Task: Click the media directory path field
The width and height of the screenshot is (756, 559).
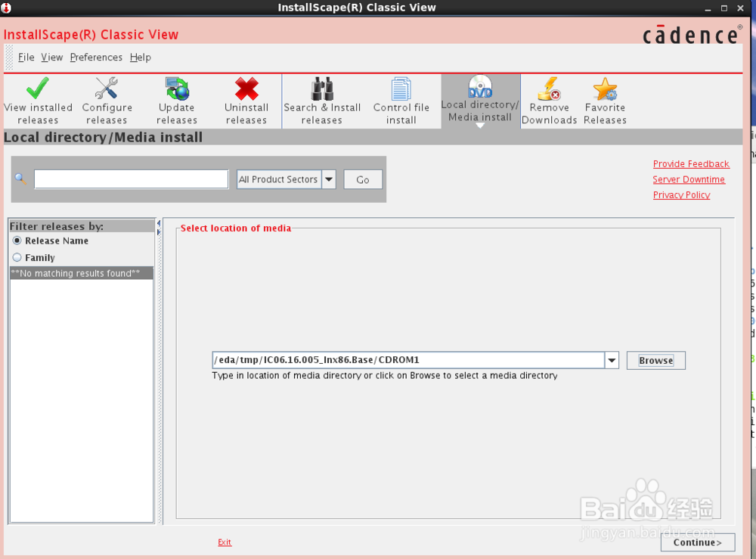Action: (408, 360)
